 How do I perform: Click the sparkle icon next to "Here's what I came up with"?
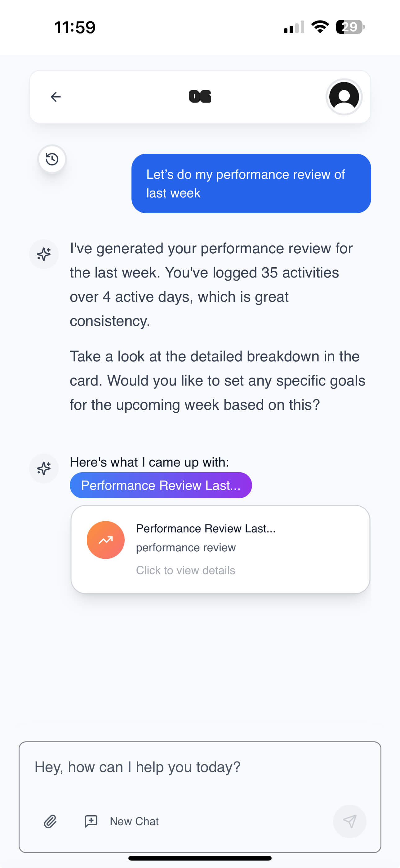point(44,468)
